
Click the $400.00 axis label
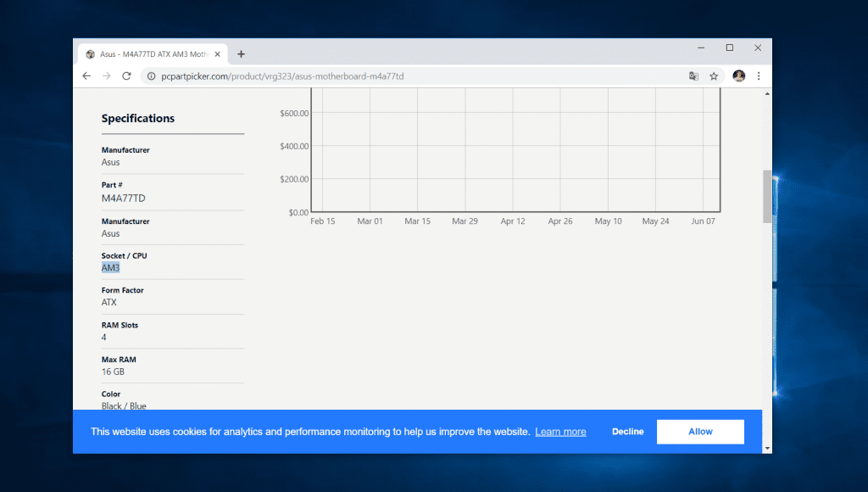point(294,146)
